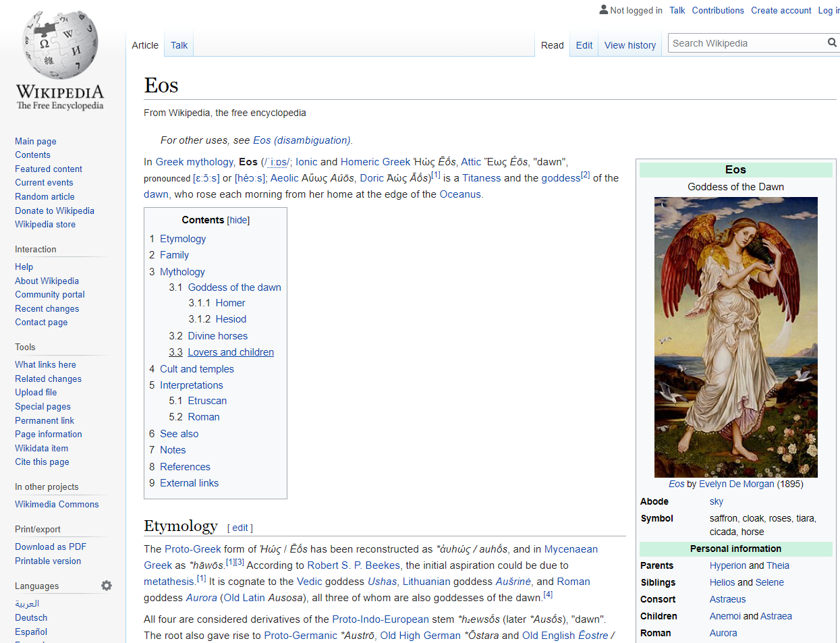The width and height of the screenshot is (840, 643).
Task: Open the Evelyn De Morgan link
Action: (x=737, y=484)
